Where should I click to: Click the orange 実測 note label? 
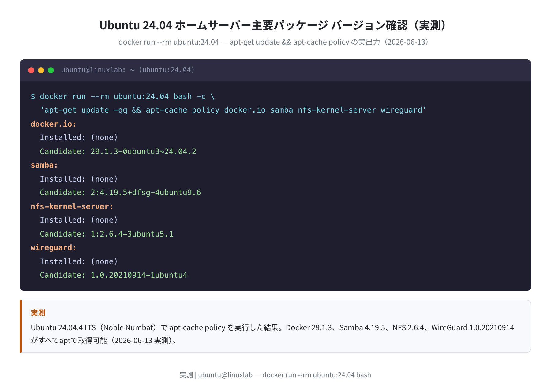point(38,313)
